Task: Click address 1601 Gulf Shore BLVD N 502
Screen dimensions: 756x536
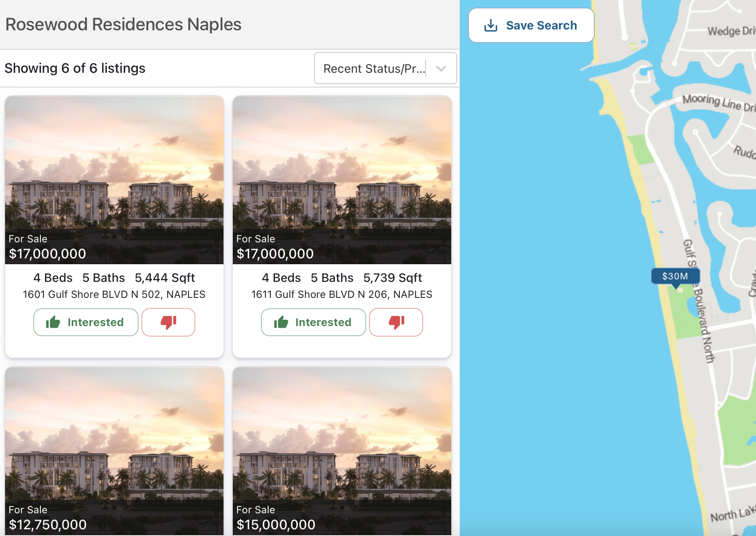Action: 114,295
